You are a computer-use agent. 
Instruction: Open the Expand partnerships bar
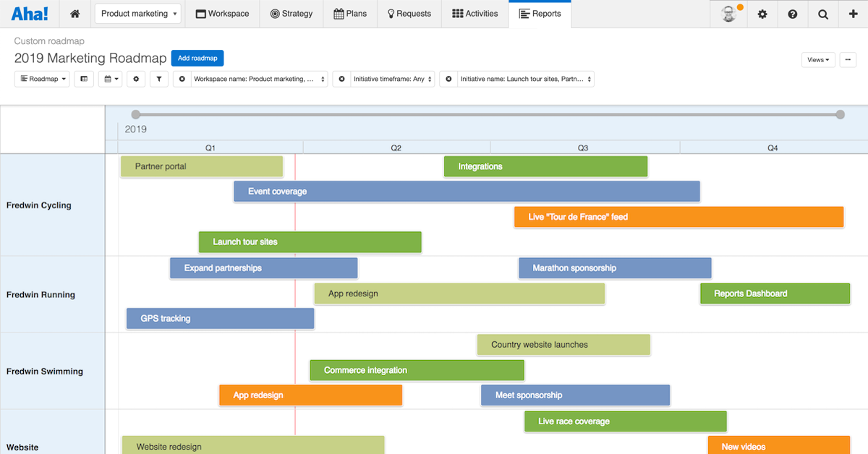click(x=263, y=268)
